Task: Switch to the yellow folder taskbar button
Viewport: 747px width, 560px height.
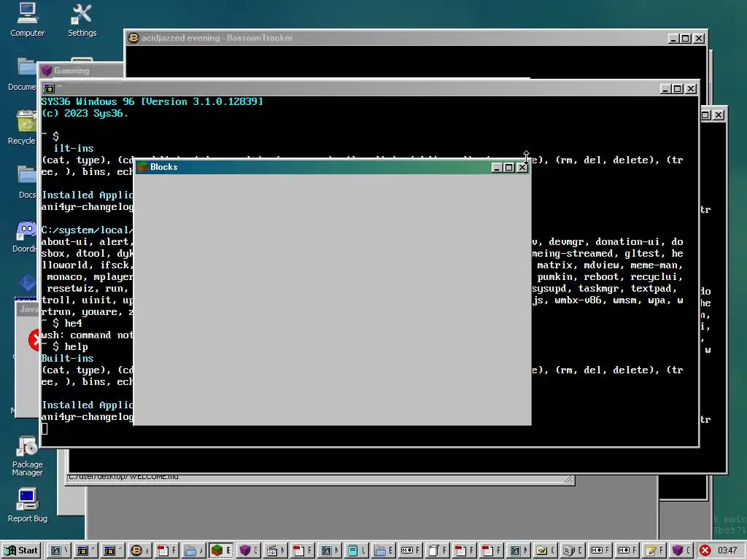Action: pos(546,551)
